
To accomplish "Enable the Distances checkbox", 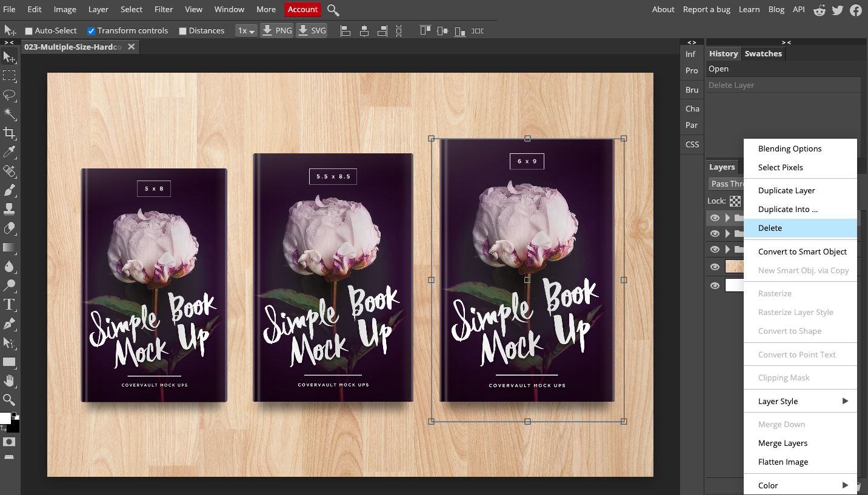I will point(182,31).
